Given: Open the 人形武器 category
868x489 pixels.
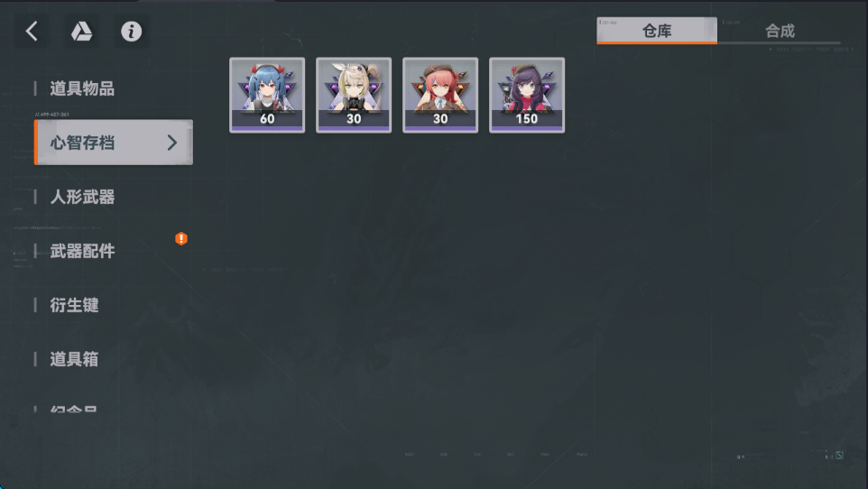Looking at the screenshot, I should tap(82, 197).
